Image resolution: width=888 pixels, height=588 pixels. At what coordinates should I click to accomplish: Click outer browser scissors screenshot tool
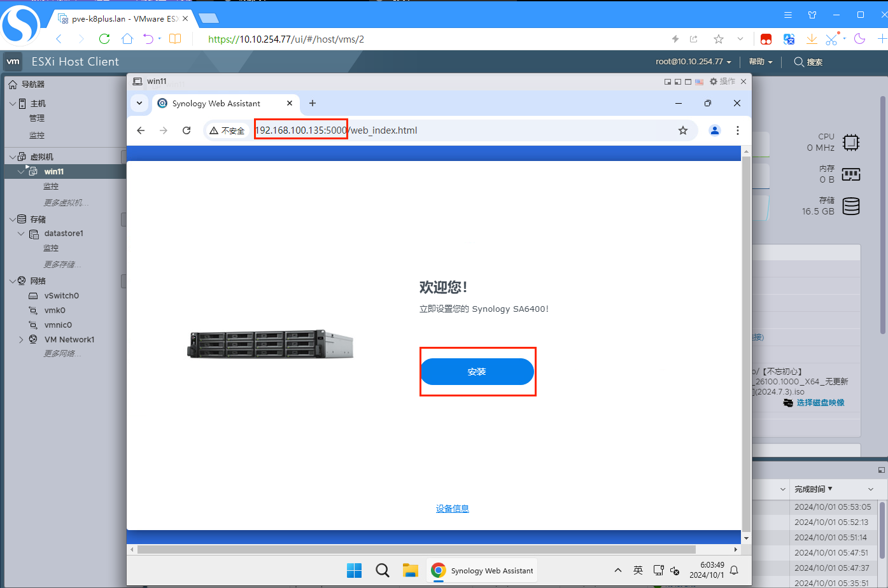[x=831, y=39]
